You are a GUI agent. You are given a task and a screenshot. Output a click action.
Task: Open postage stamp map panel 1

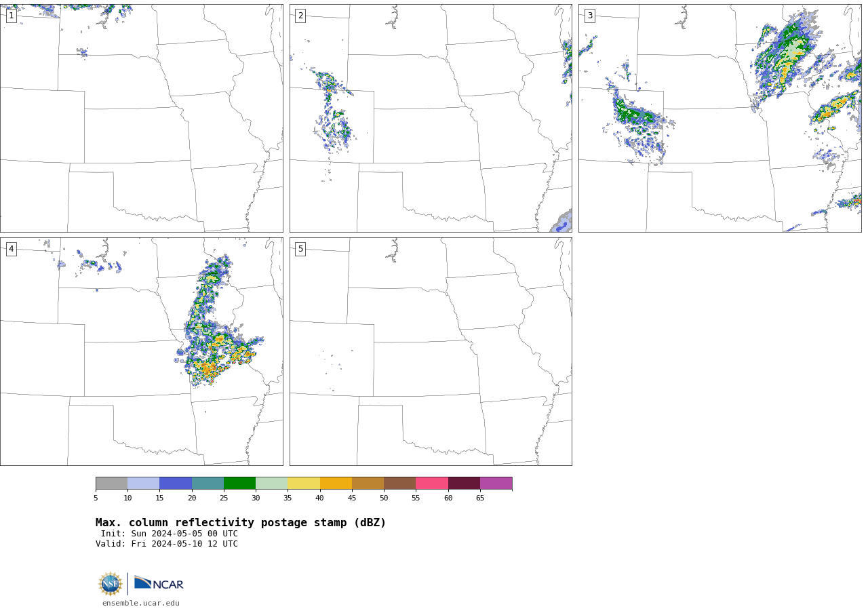(141, 118)
